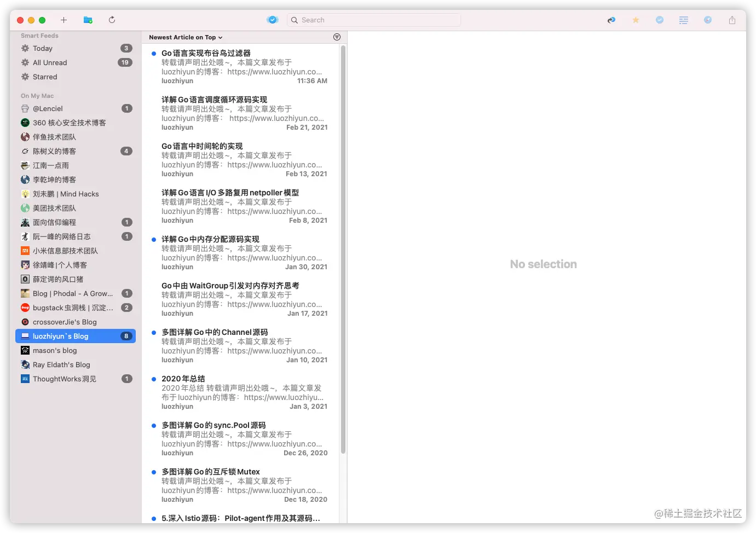Click in the Search field

[x=374, y=20]
